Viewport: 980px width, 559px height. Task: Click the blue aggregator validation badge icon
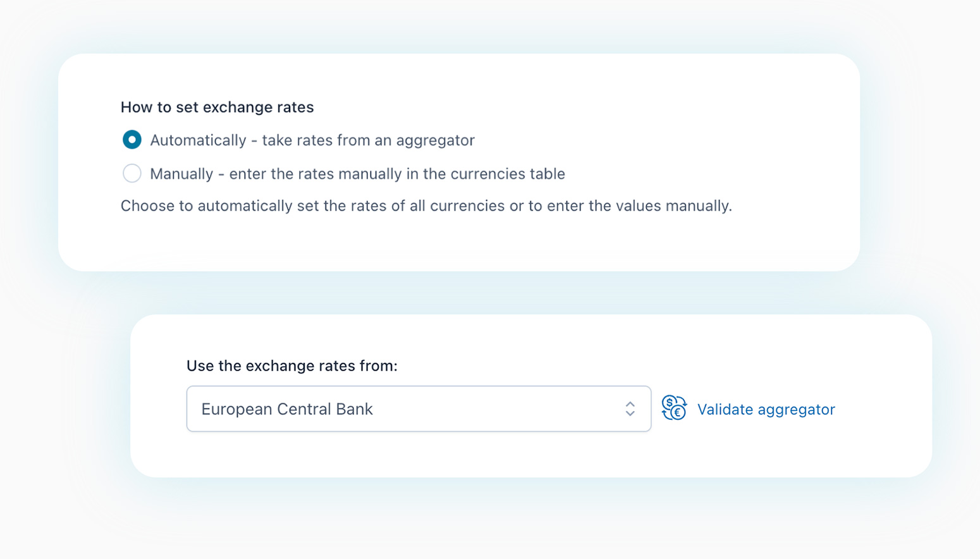pyautogui.click(x=673, y=408)
